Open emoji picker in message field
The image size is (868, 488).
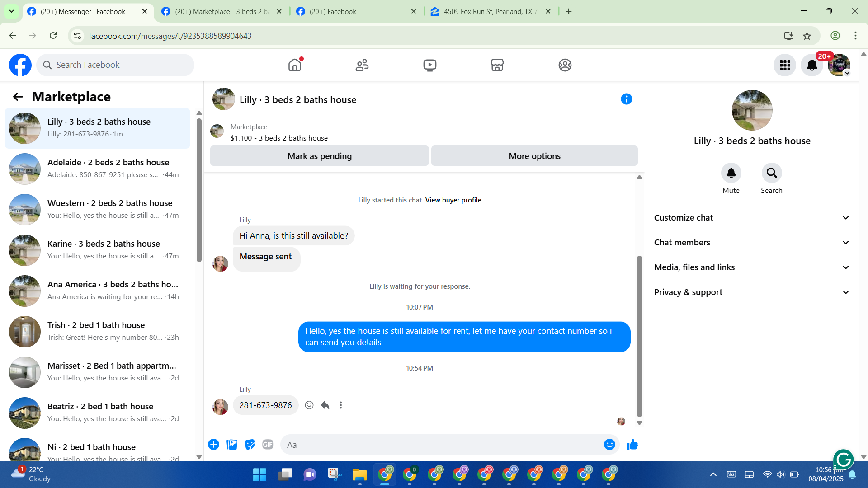609,445
